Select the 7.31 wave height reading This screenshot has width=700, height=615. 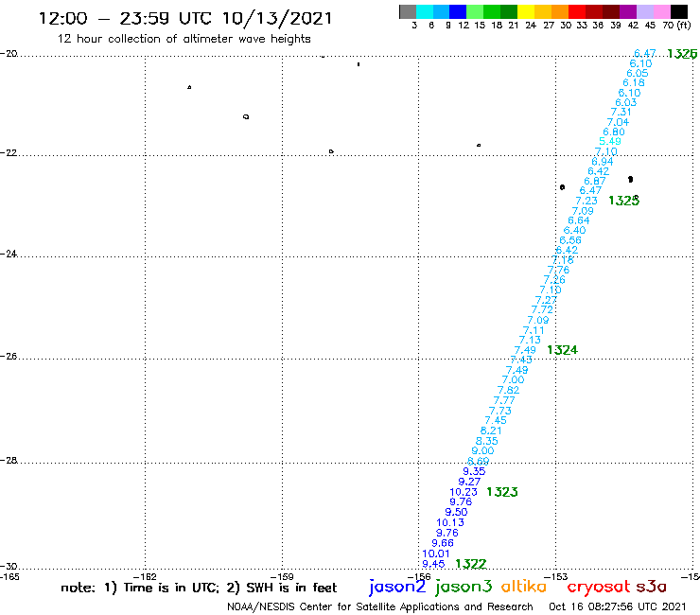coord(621,112)
